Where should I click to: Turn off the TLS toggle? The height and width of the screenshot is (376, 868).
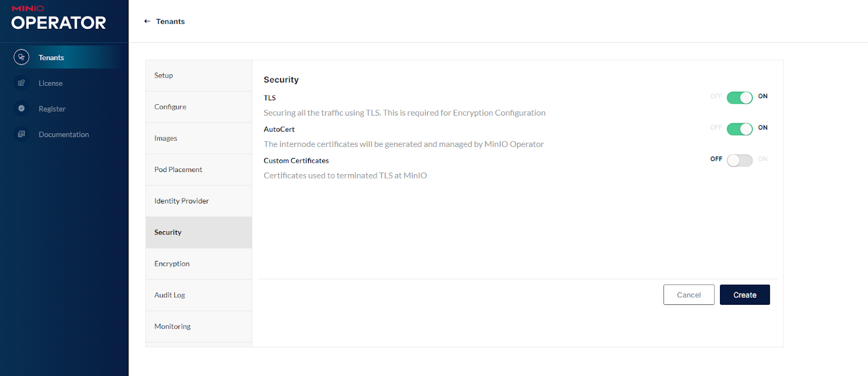point(739,98)
